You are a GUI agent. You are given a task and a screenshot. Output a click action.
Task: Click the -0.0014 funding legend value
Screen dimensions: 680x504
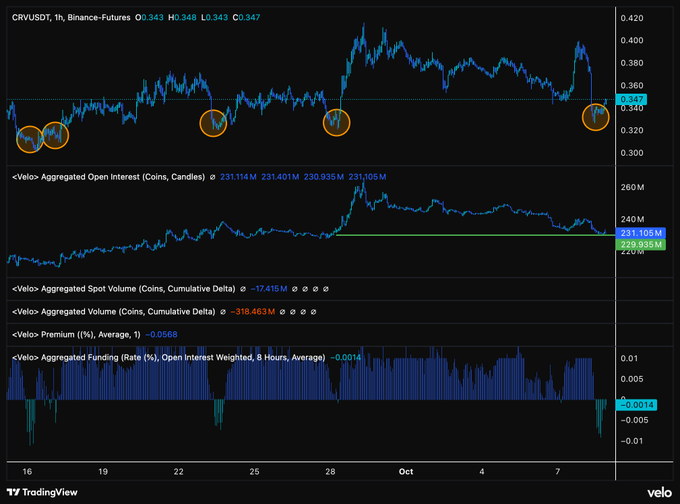346,357
